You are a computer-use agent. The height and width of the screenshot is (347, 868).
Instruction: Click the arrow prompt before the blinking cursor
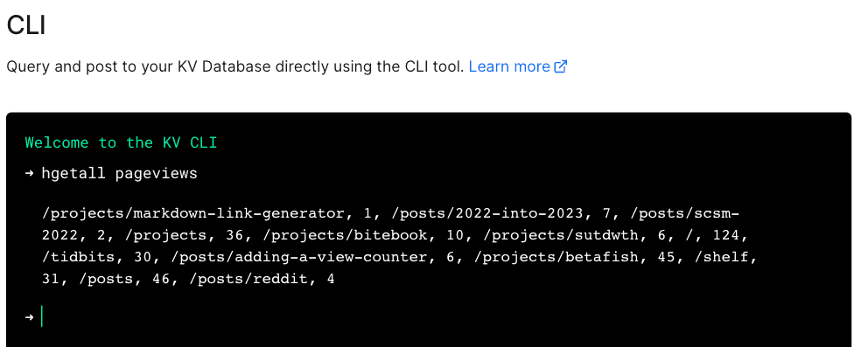click(30, 317)
